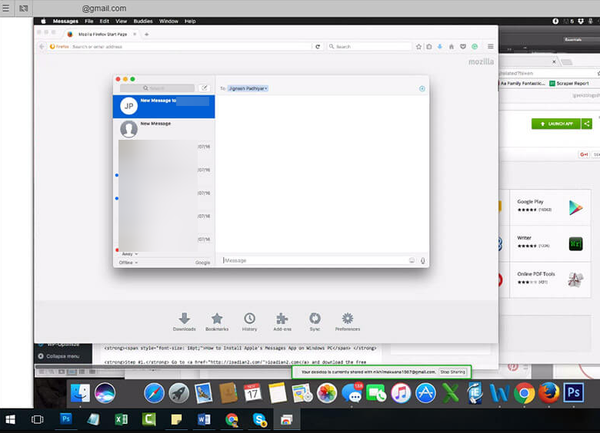Expand the Away status dropdown
The height and width of the screenshot is (433, 600).
pyautogui.click(x=130, y=254)
